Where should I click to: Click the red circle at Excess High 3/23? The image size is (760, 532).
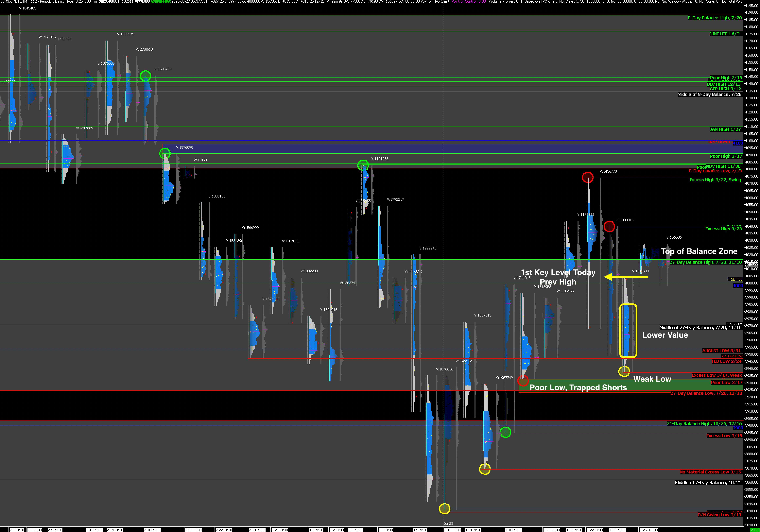[609, 227]
